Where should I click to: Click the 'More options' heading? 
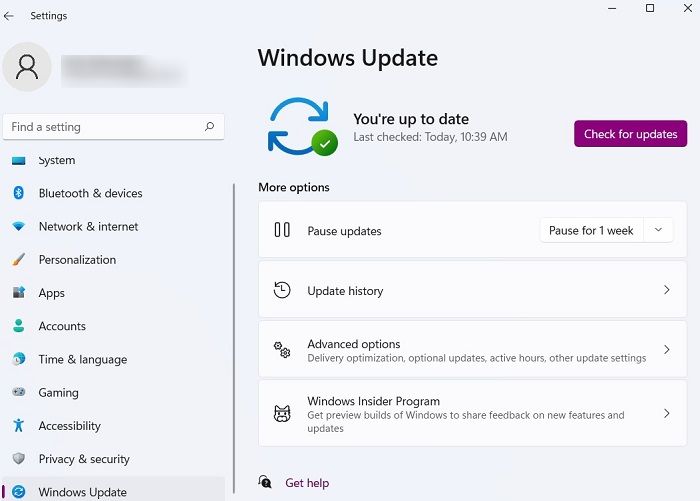294,187
